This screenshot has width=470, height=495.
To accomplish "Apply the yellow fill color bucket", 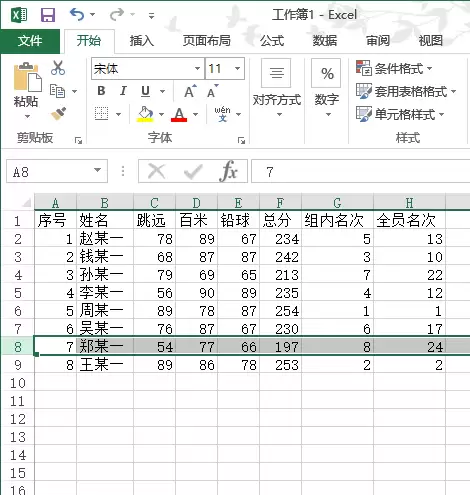I will [145, 114].
